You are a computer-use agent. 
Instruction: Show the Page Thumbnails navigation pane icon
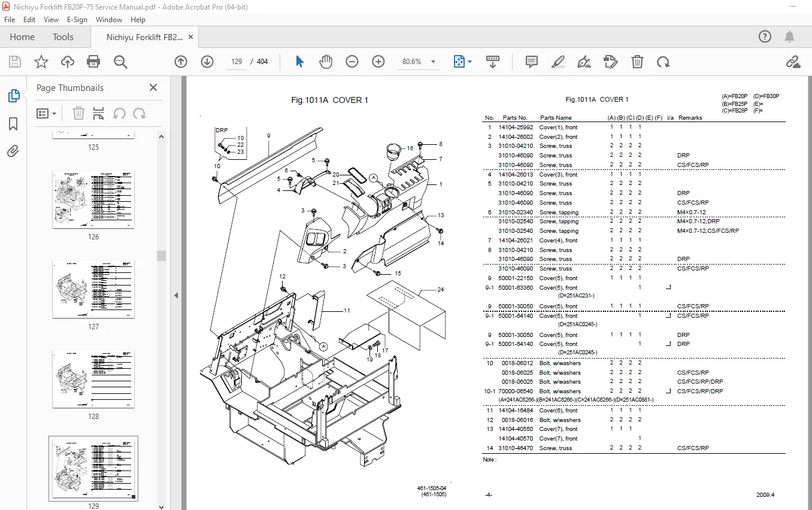click(13, 96)
